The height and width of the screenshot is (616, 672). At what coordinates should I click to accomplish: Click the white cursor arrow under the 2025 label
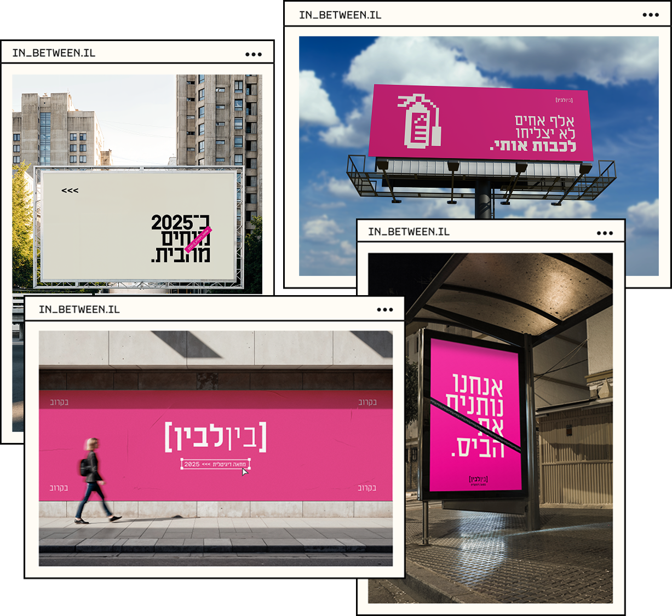click(x=244, y=471)
